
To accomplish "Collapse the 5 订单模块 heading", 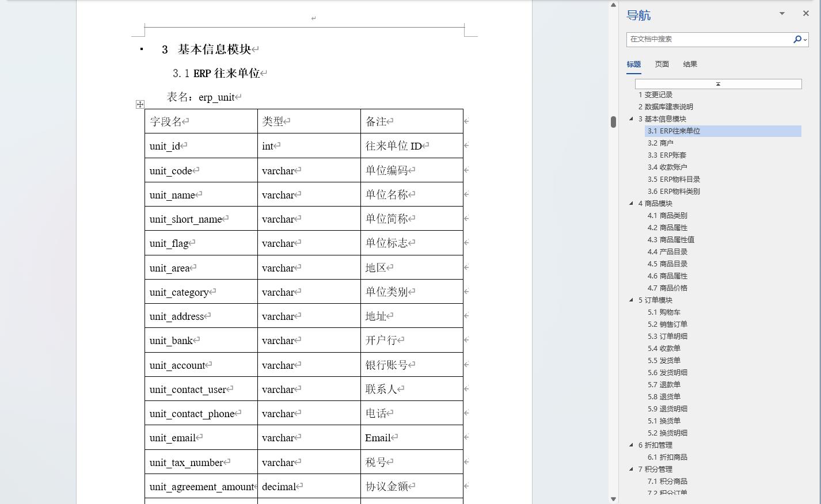I will (x=631, y=300).
